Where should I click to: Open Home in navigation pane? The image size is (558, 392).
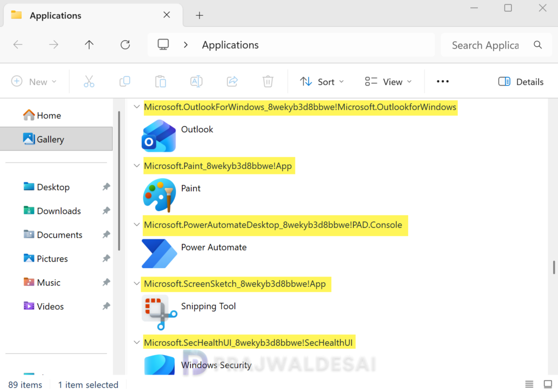point(42,115)
